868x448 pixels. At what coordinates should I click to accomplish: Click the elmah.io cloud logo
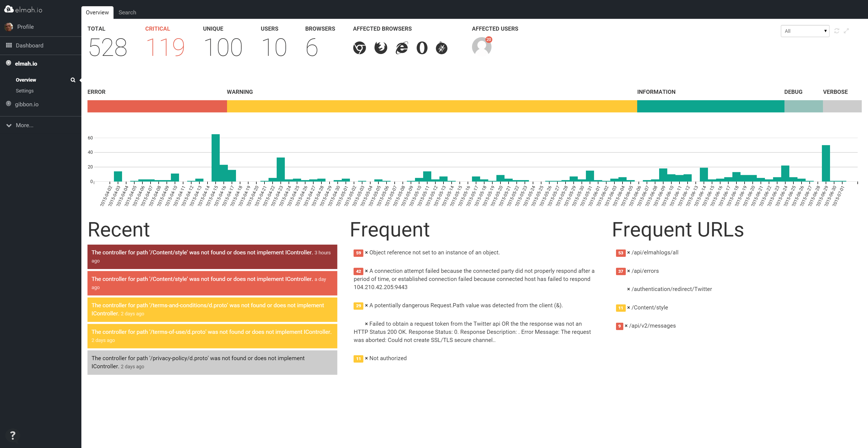[8, 9]
